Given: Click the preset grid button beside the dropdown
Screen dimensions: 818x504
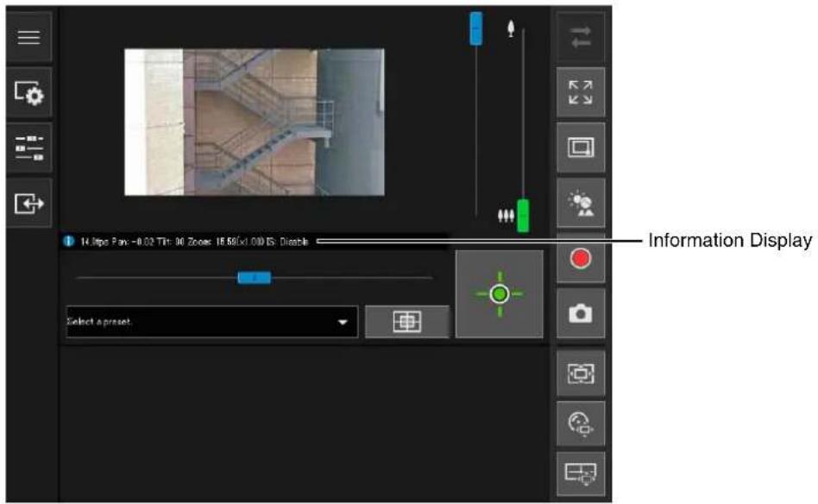Looking at the screenshot, I should pos(407,321).
